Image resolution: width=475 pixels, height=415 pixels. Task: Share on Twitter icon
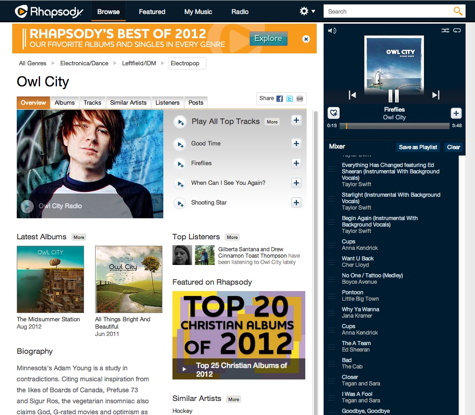pos(290,99)
